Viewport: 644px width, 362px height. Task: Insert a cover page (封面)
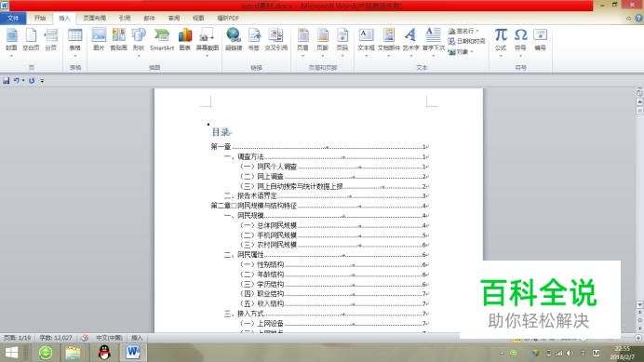11,40
